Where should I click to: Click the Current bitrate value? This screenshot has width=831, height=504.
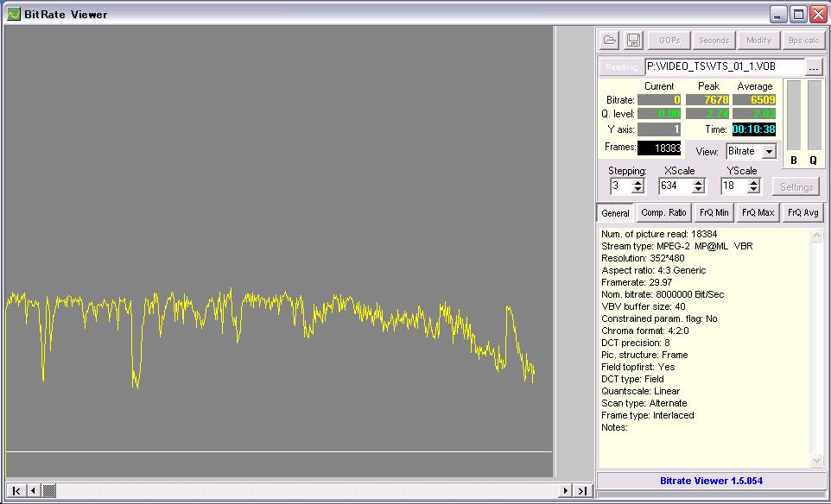coord(659,99)
